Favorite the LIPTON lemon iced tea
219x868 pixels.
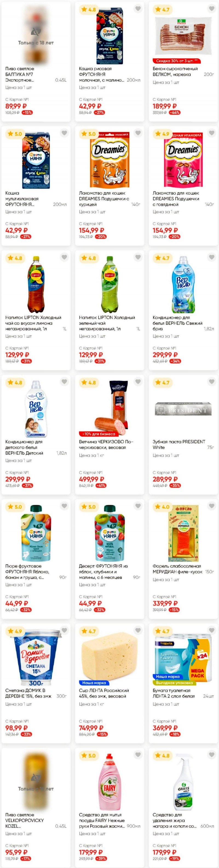(x=64, y=257)
